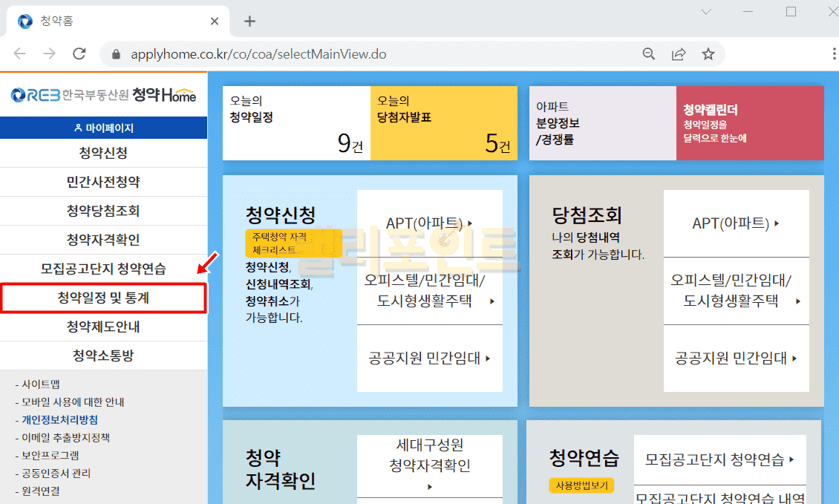The width and height of the screenshot is (839, 504).
Task: Click the share page icon
Action: pyautogui.click(x=679, y=54)
